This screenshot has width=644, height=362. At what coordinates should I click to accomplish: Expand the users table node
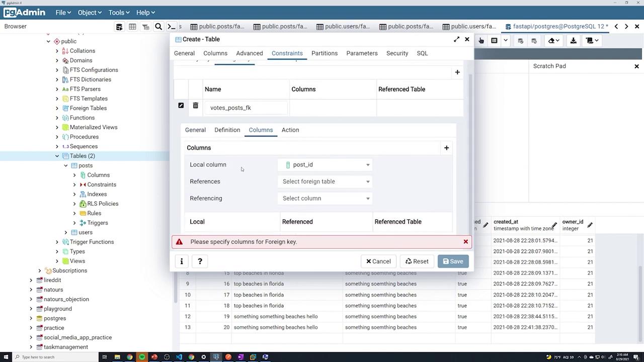tap(66, 232)
